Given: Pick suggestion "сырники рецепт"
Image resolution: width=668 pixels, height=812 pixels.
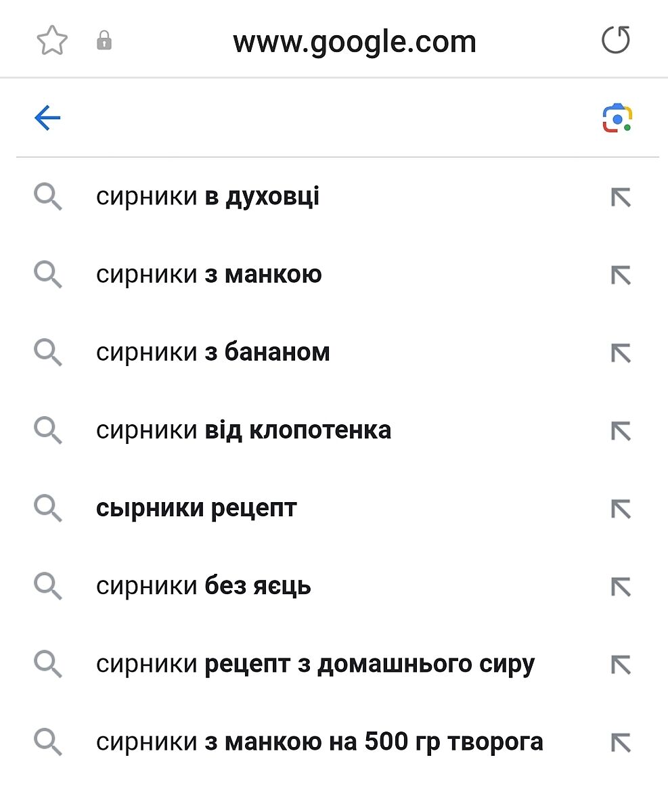Looking at the screenshot, I should coord(196,508).
